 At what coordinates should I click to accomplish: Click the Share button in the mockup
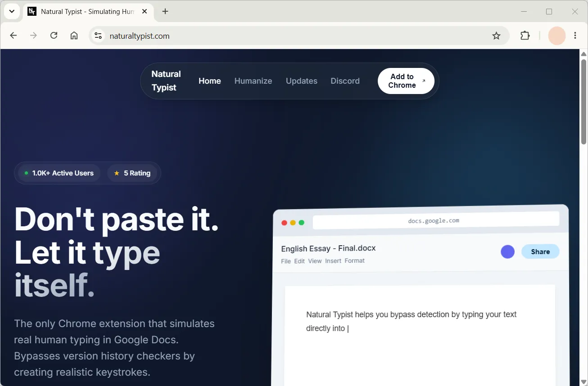(x=540, y=251)
